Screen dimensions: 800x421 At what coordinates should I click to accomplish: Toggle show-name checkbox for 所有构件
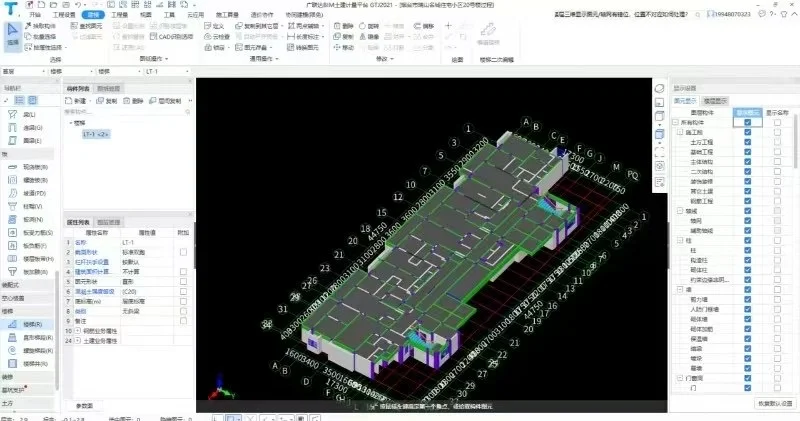(777, 122)
